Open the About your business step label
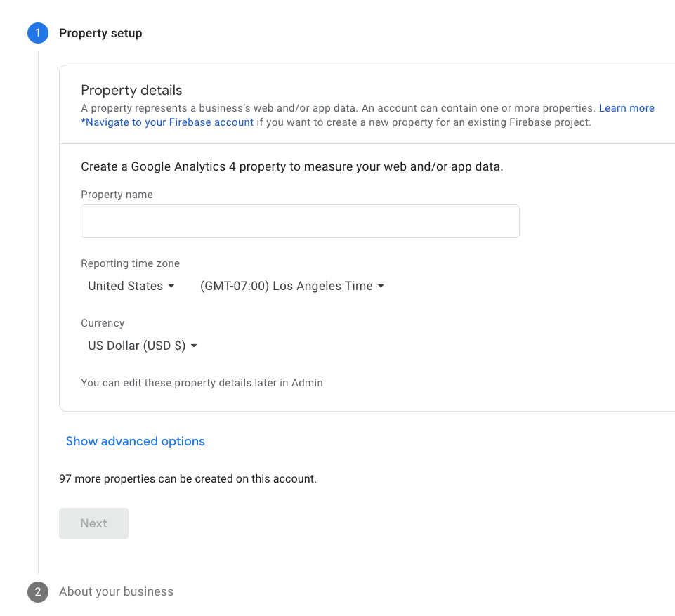The image size is (675, 616). pos(116,591)
